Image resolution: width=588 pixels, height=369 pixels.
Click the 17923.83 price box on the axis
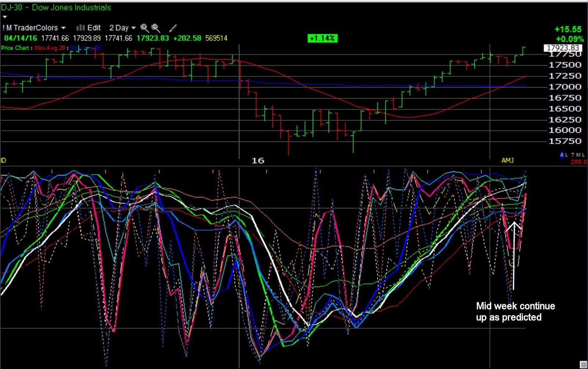pos(562,47)
